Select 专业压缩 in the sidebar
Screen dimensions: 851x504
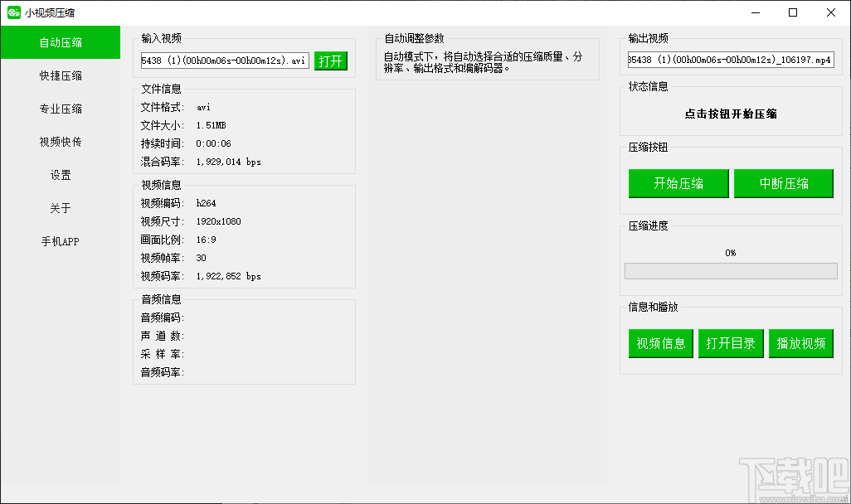pyautogui.click(x=60, y=109)
